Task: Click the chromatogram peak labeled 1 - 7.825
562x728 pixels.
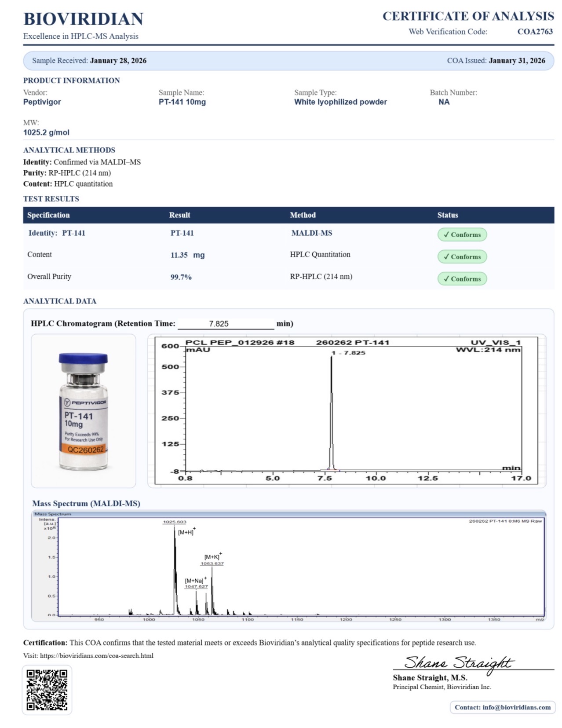Action: pyautogui.click(x=348, y=353)
